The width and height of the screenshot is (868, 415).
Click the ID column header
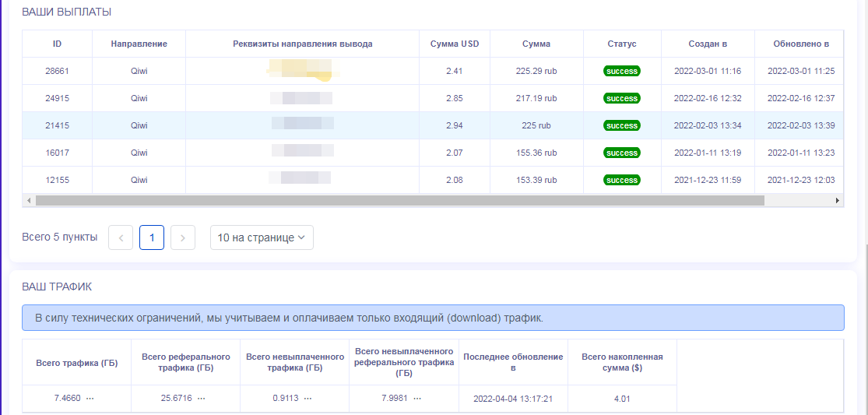(x=57, y=44)
